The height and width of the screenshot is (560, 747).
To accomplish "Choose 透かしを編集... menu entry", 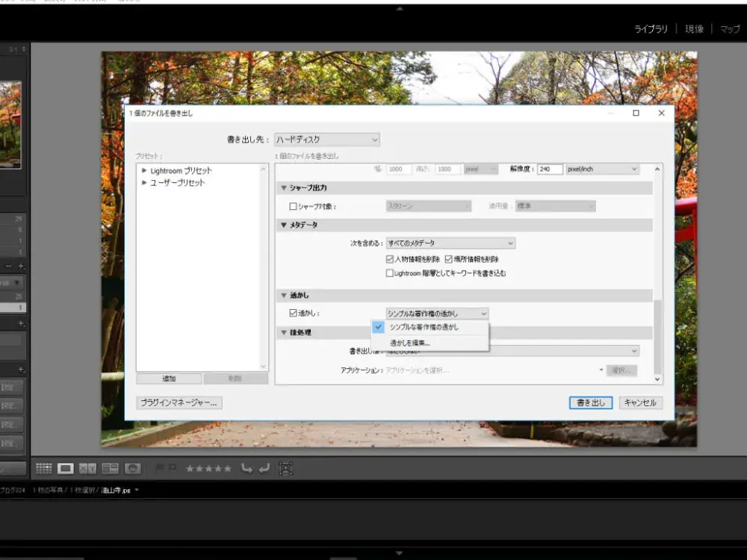I will 430,343.
